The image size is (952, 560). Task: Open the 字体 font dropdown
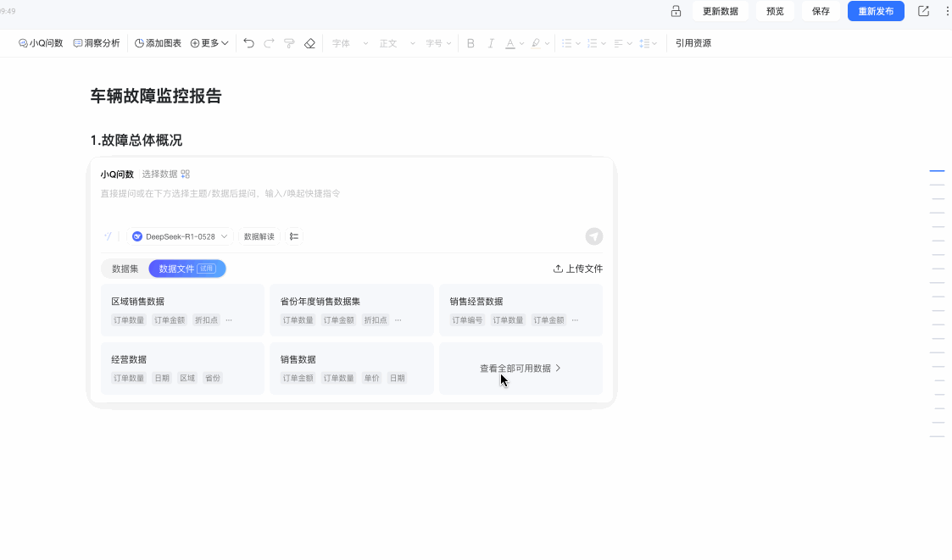pyautogui.click(x=350, y=43)
